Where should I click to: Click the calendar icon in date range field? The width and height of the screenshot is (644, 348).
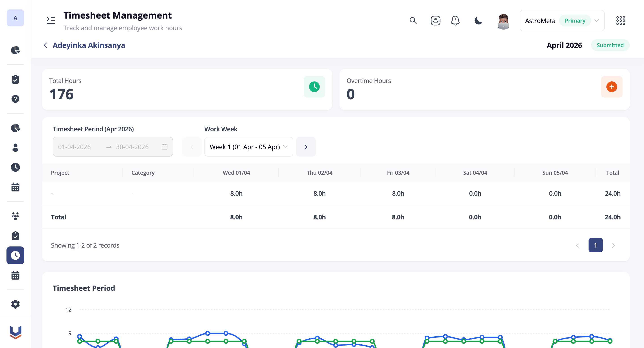(165, 147)
